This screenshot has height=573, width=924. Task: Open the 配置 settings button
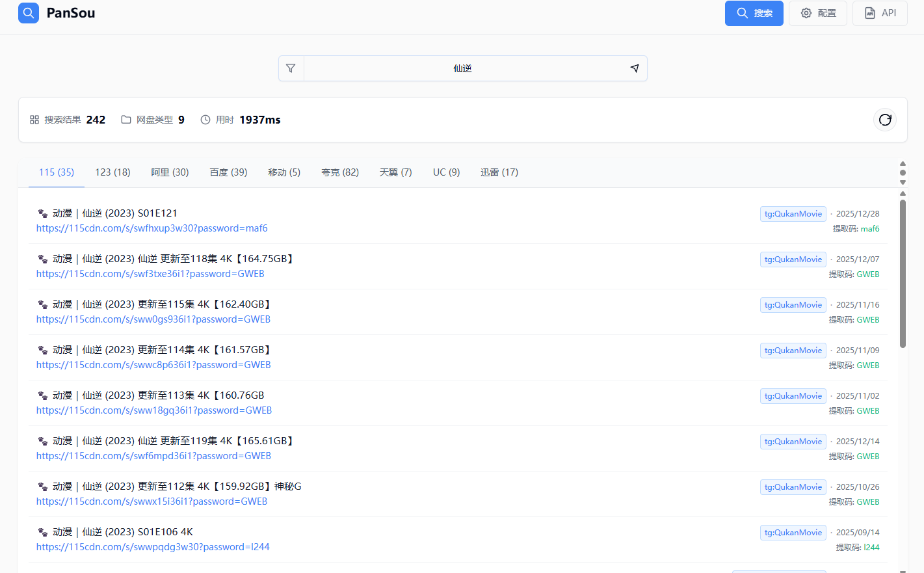[817, 13]
